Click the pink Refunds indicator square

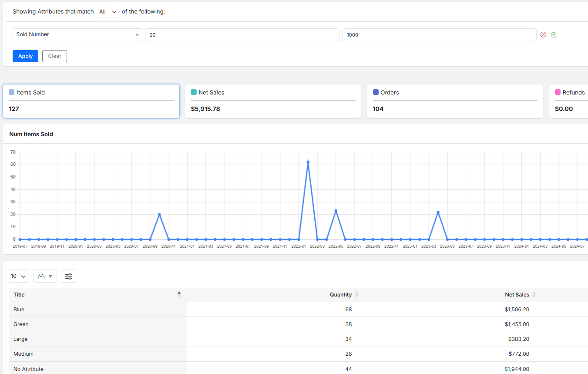[558, 92]
